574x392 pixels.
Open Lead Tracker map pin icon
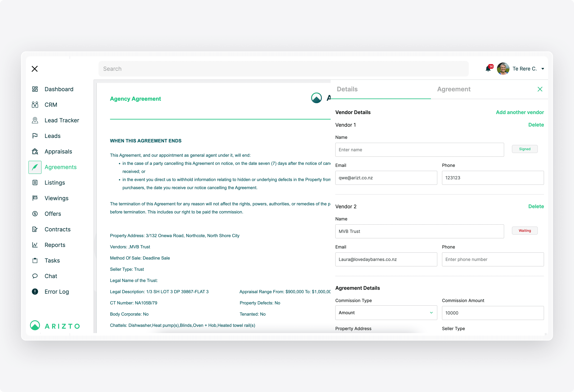click(x=35, y=120)
